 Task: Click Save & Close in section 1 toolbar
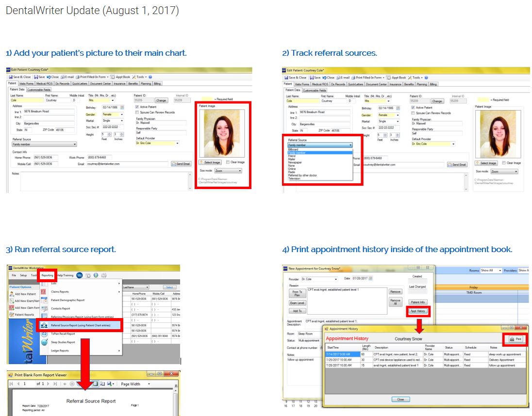(20, 77)
